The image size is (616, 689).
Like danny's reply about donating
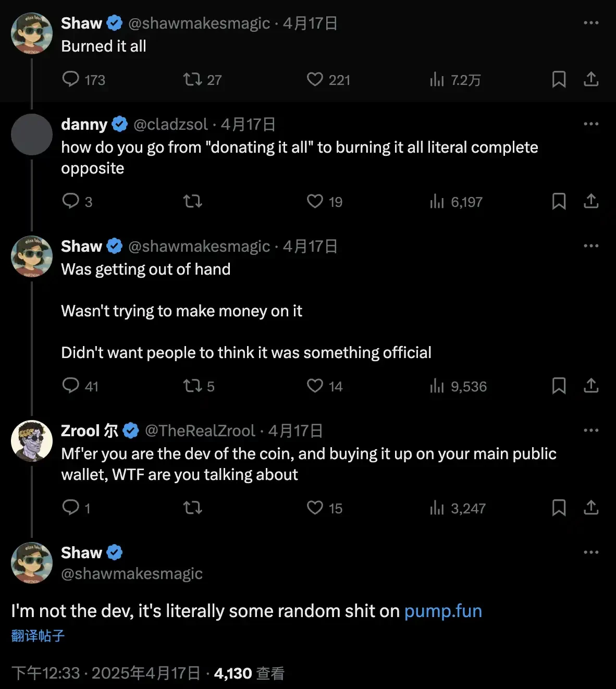click(315, 201)
